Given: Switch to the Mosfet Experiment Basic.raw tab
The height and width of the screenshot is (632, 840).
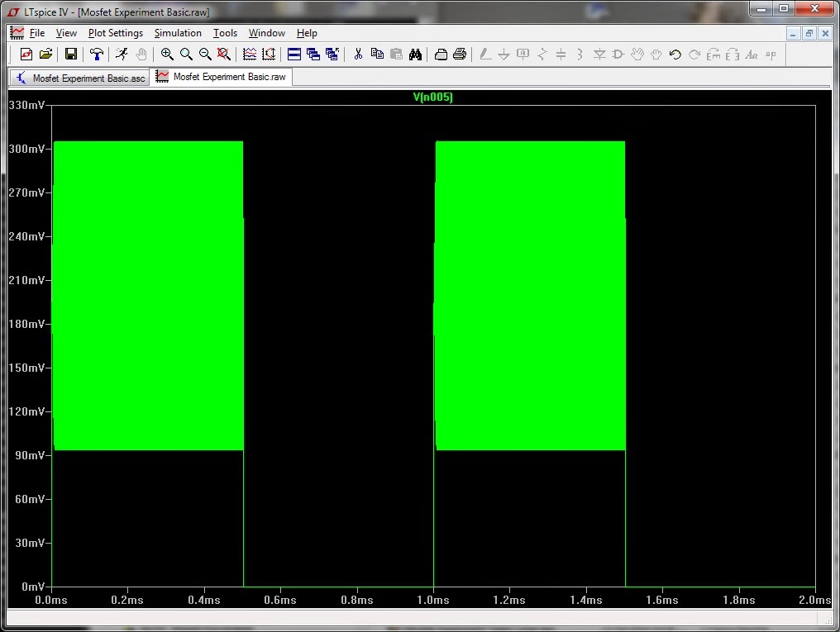Looking at the screenshot, I should [x=220, y=76].
